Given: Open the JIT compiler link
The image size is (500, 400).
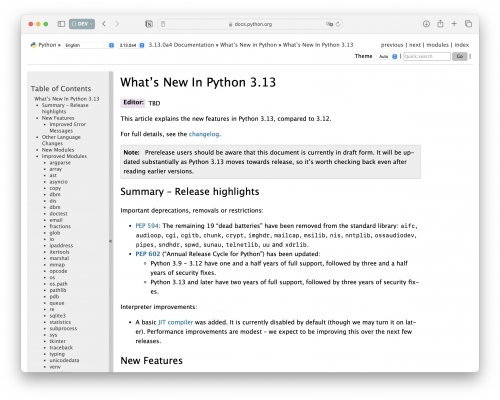Looking at the screenshot, I should (175, 322).
